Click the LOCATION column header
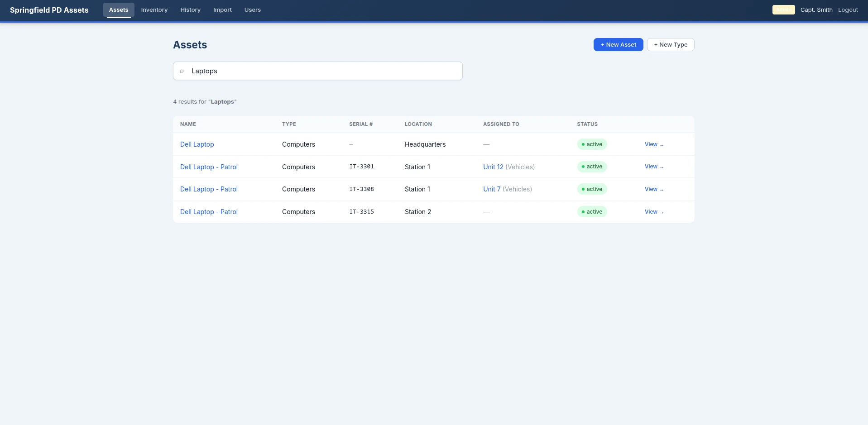This screenshot has height=425, width=868. [x=418, y=124]
